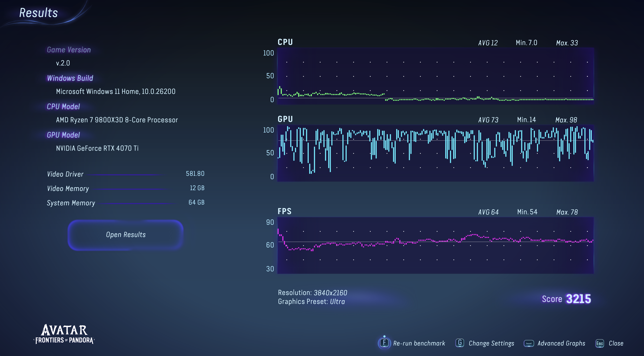Click the FPS graph area
This screenshot has height=356, width=644.
pyautogui.click(x=435, y=245)
